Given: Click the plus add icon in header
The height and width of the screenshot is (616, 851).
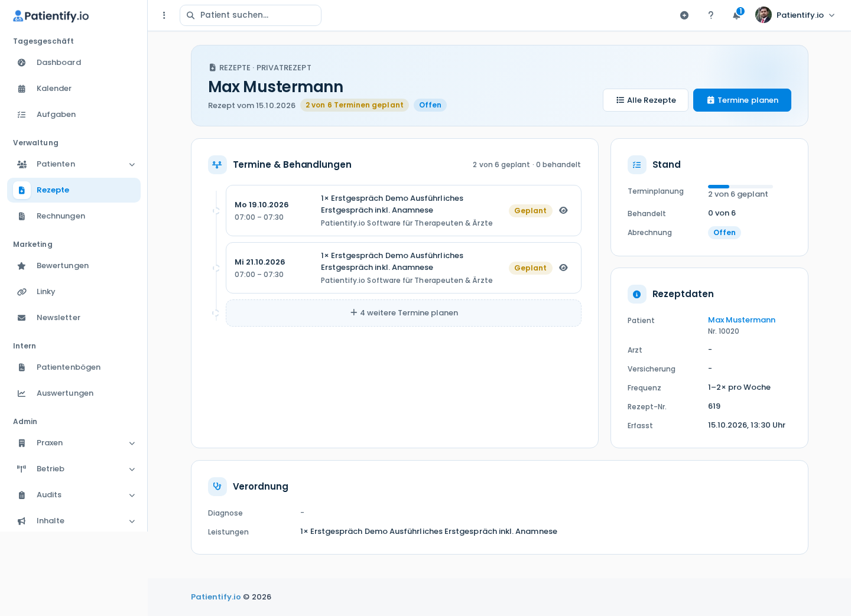Looking at the screenshot, I should point(684,15).
